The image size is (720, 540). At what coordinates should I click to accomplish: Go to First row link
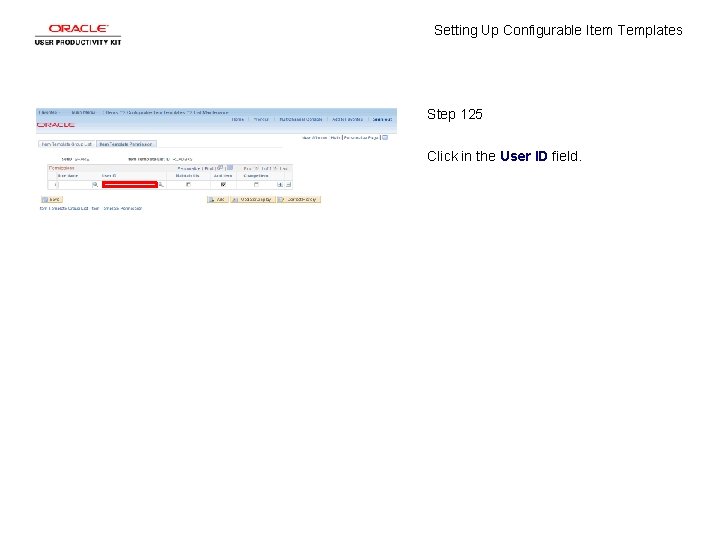pos(248,169)
